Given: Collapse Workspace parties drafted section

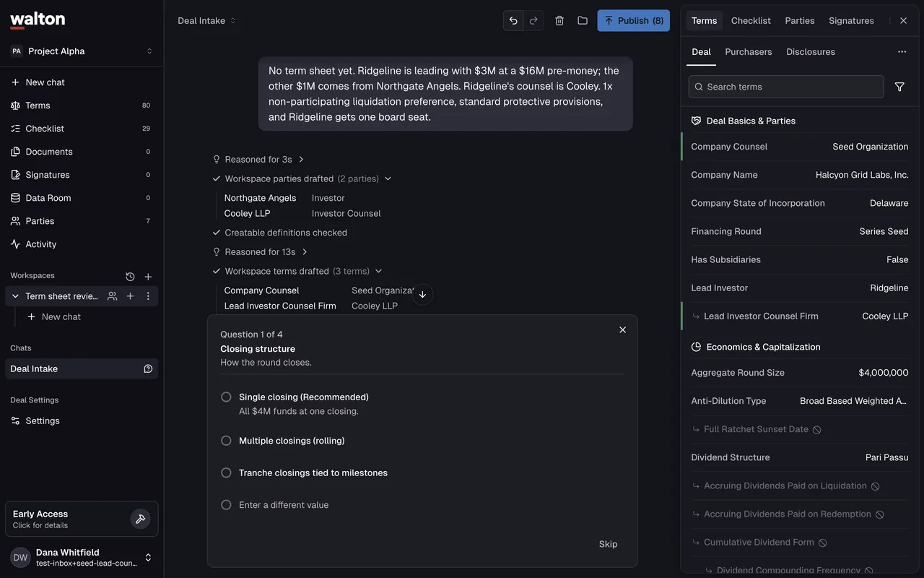Looking at the screenshot, I should tap(302, 178).
